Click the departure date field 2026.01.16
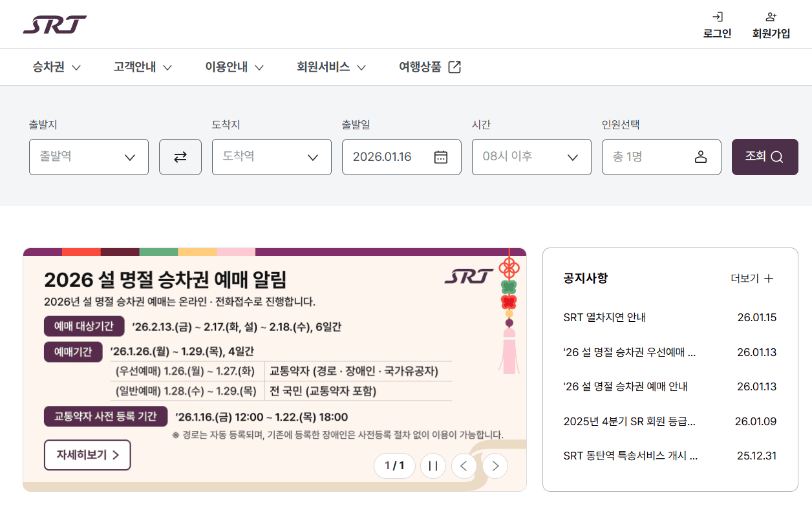The image size is (812, 506). pos(401,157)
